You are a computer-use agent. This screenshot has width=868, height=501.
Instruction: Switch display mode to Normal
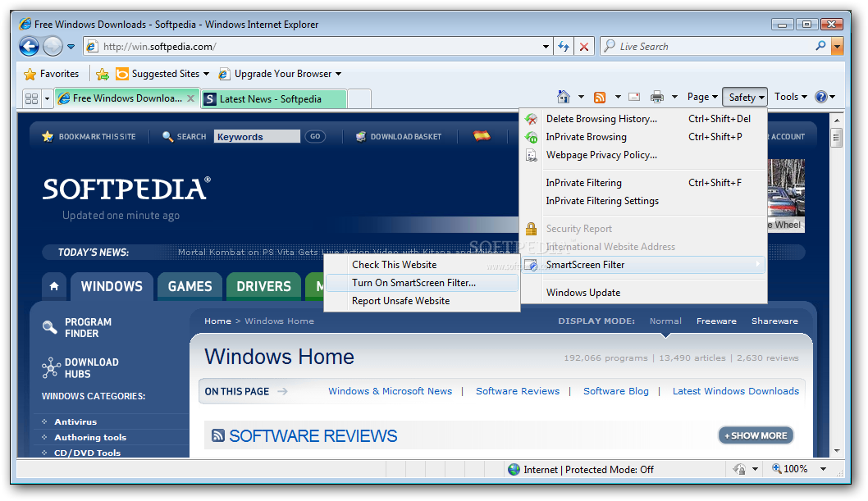pos(665,321)
